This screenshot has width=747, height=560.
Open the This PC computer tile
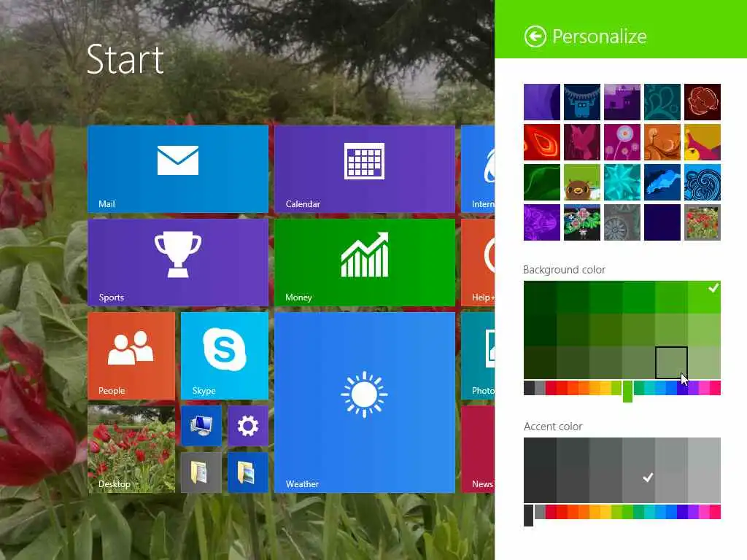(x=201, y=425)
